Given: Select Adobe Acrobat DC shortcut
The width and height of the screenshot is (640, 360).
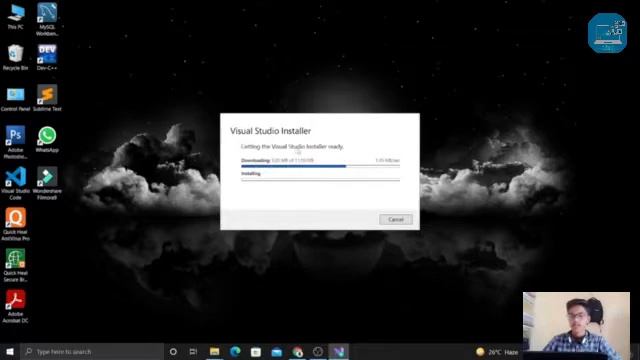Looking at the screenshot, I should click(x=16, y=307).
